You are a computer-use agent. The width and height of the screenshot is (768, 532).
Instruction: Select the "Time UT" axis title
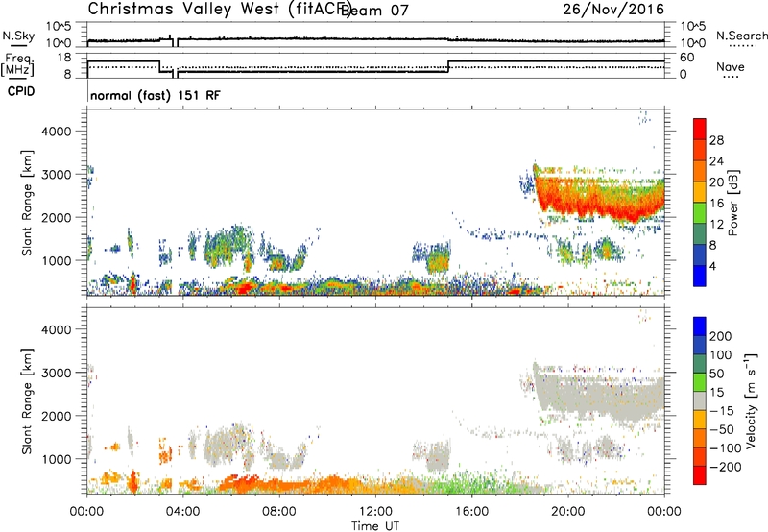pos(375,526)
